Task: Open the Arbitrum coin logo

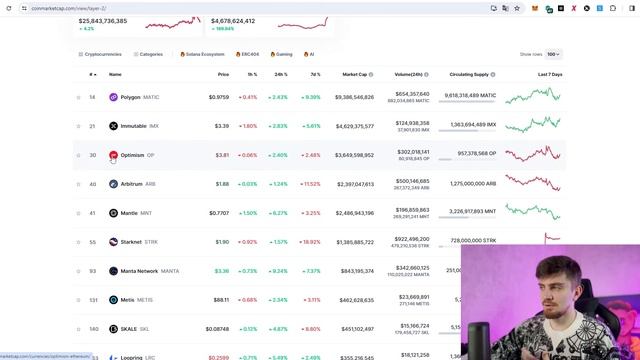Action: (113, 184)
